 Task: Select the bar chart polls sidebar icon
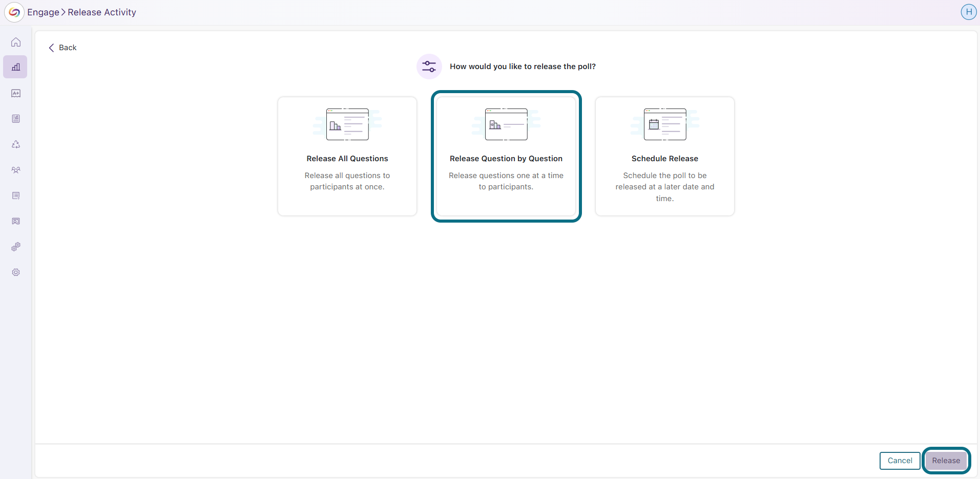pos(15,67)
